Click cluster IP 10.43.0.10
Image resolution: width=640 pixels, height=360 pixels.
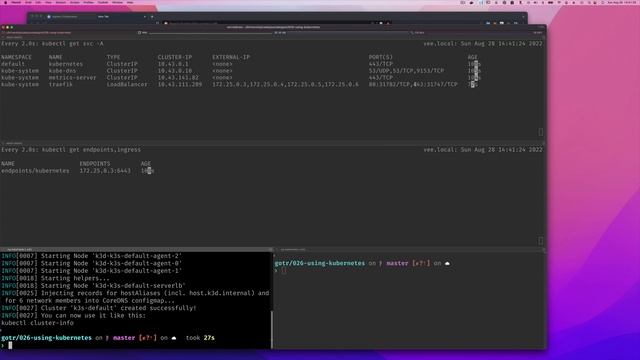click(175, 71)
